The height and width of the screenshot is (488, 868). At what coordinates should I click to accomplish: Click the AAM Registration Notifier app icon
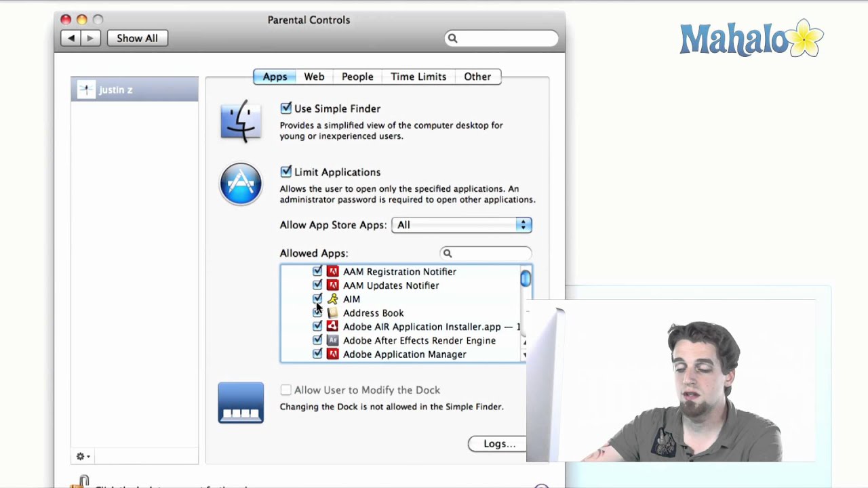pos(332,271)
